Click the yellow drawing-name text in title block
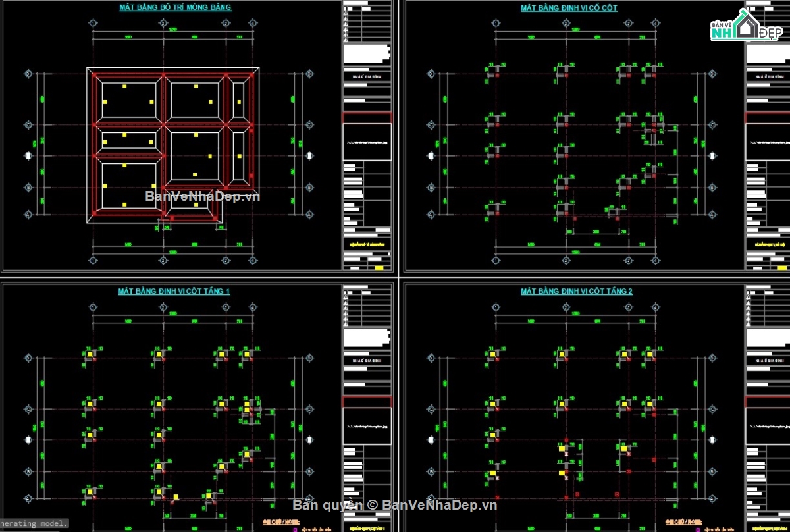The image size is (790, 532). tap(367, 244)
